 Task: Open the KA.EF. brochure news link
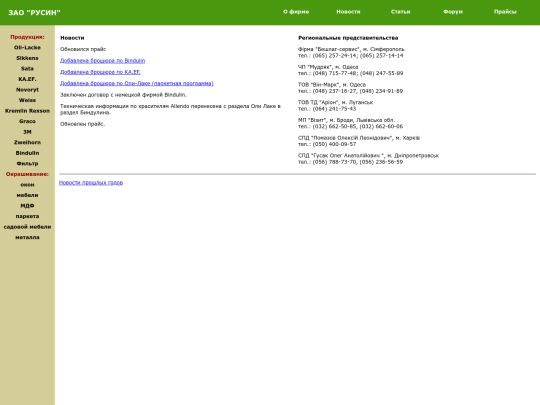click(x=100, y=72)
